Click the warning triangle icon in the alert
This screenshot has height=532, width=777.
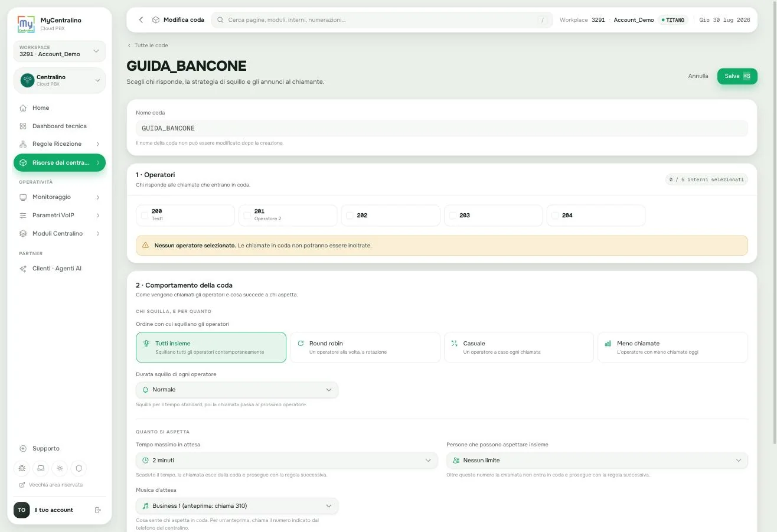(x=146, y=245)
